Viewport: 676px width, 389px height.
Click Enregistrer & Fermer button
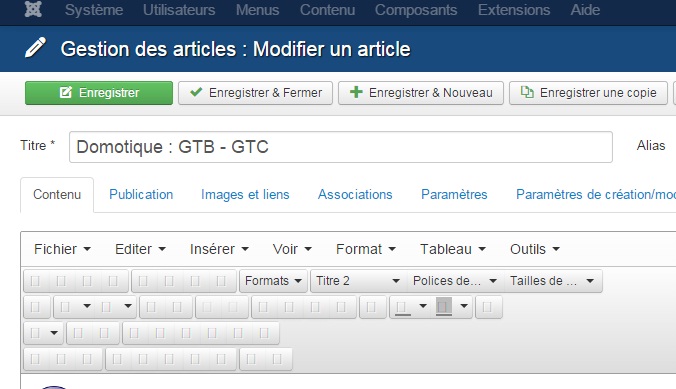click(255, 93)
